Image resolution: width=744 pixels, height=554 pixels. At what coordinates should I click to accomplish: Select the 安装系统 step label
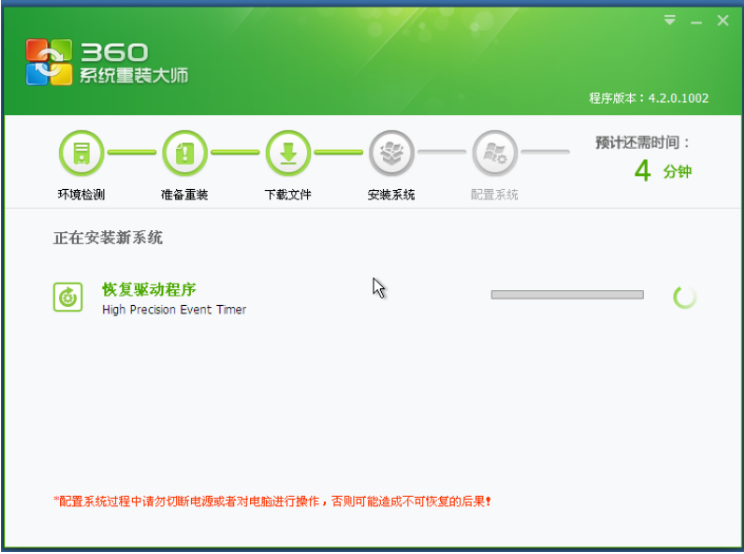[391, 194]
